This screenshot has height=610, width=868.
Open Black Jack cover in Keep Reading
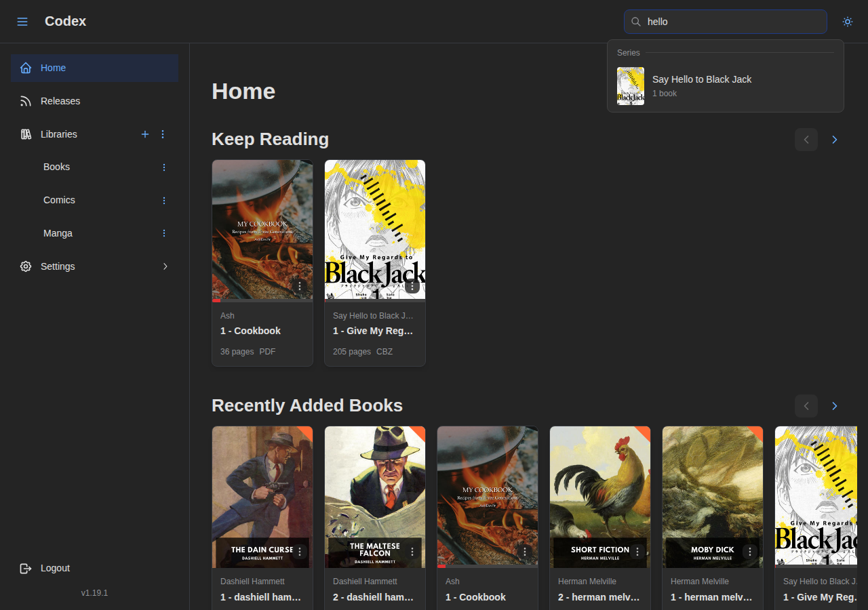click(x=375, y=230)
